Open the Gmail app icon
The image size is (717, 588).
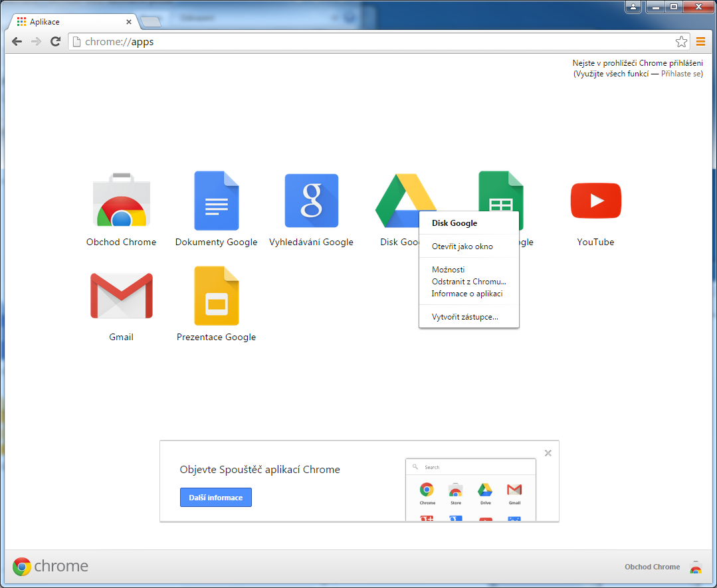coord(121,296)
